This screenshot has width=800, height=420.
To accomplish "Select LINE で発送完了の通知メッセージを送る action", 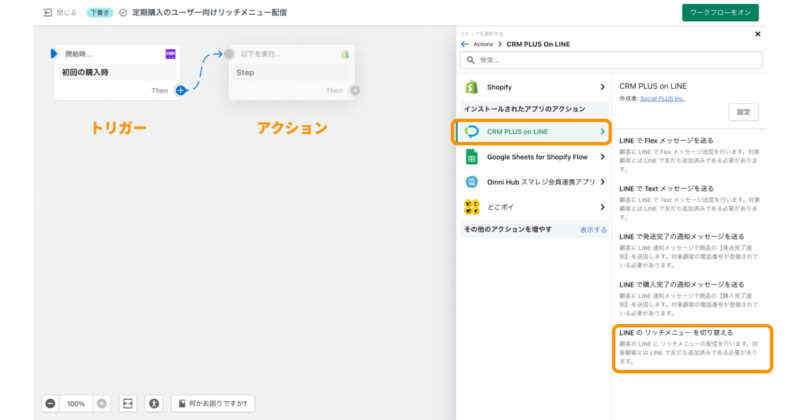I will click(689, 251).
